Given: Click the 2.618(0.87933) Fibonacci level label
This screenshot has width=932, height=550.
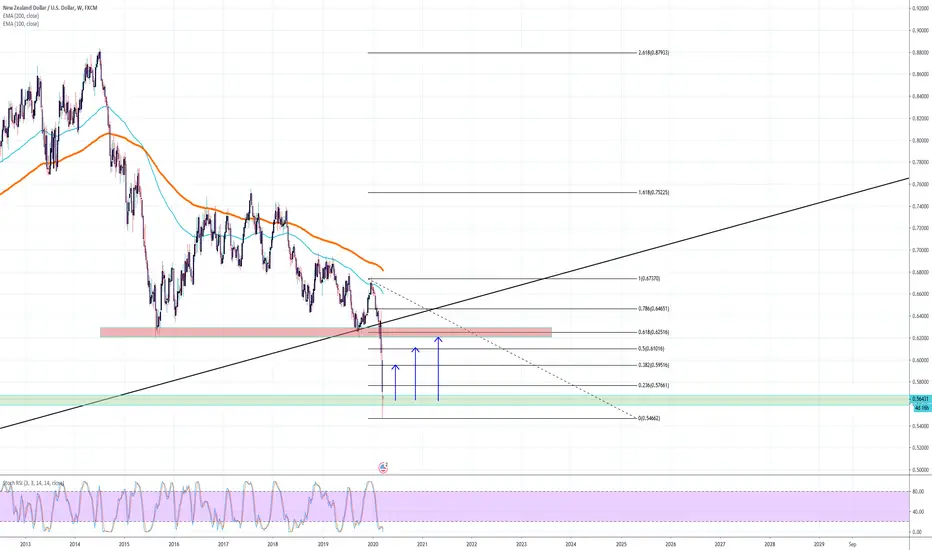Looking at the screenshot, I should (654, 53).
